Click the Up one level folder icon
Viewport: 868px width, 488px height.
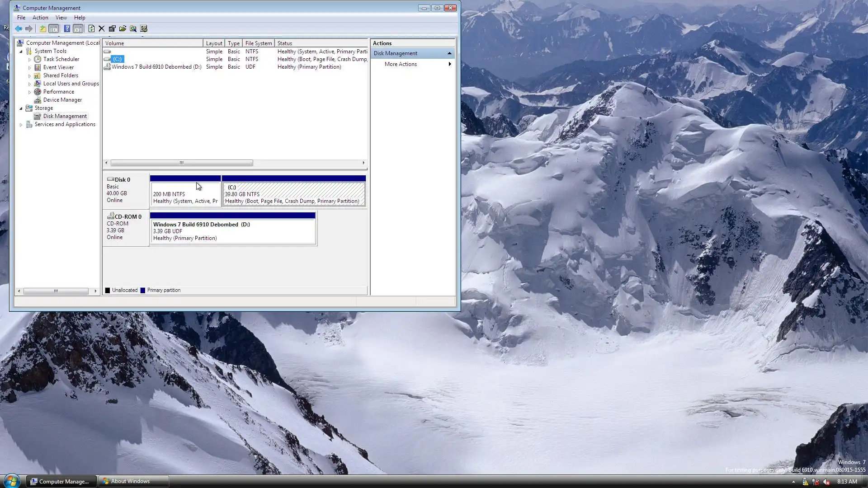pos(42,28)
